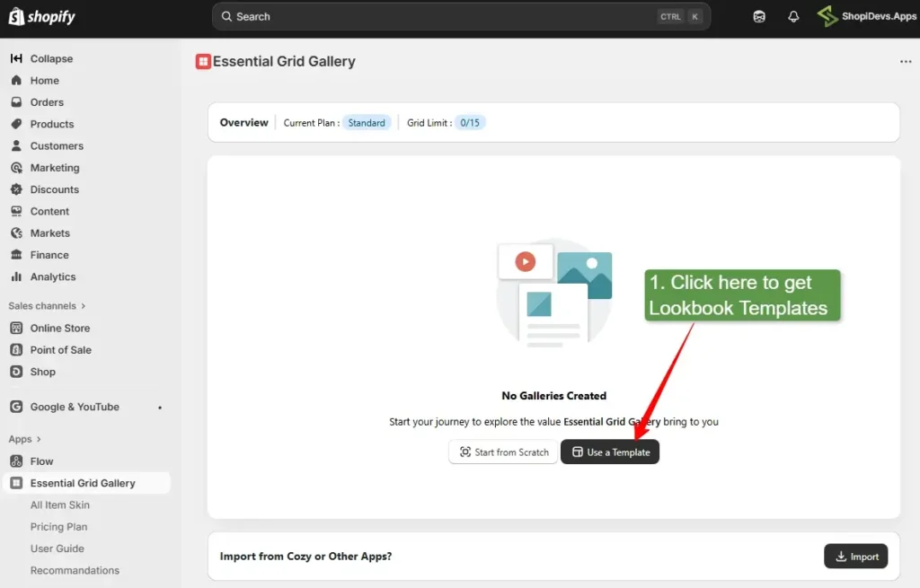Click the Shopify logo in the top bar
This screenshot has height=588, width=920.
tap(42, 17)
